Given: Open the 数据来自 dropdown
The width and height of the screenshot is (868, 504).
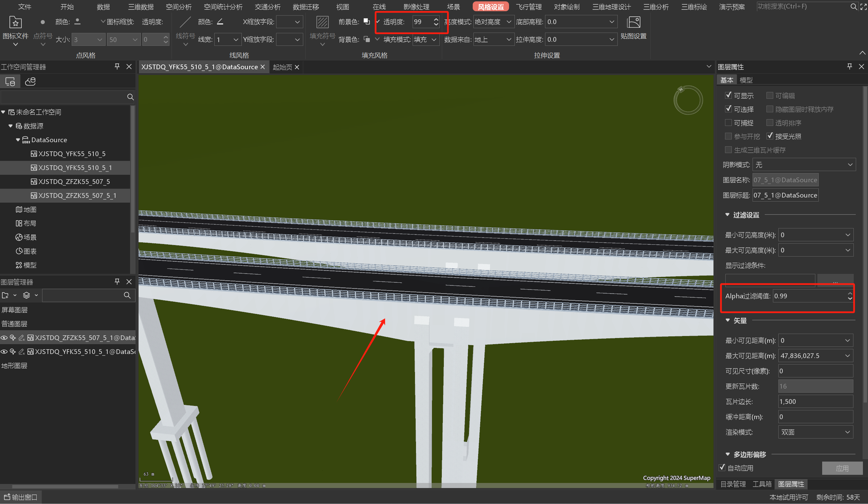Looking at the screenshot, I should (x=493, y=40).
